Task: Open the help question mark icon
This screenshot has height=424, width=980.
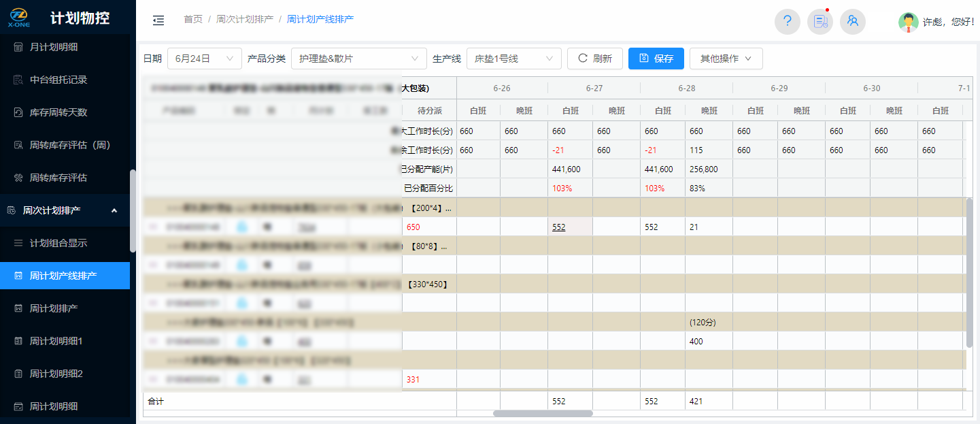Action: click(x=787, y=21)
